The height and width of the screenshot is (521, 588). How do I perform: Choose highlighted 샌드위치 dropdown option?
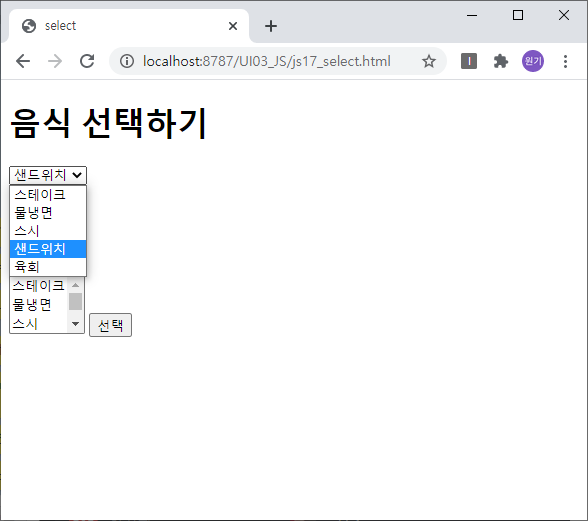(48, 249)
